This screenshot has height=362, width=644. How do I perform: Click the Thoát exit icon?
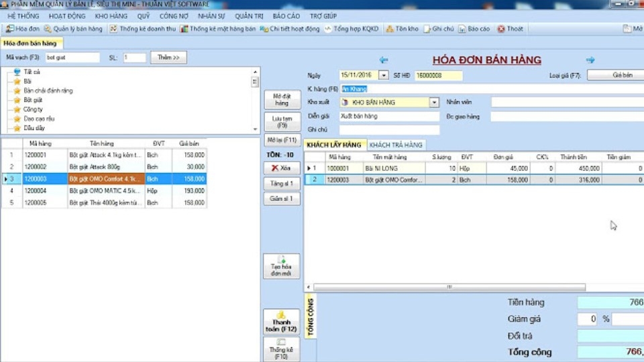click(510, 29)
